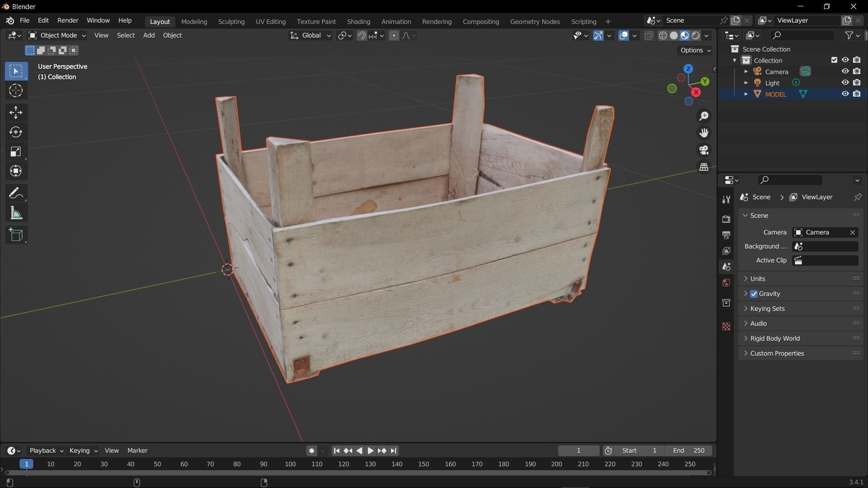Switch to the Geometry Nodes workspace tab
Viewport: 868px width, 488px height.
point(535,22)
